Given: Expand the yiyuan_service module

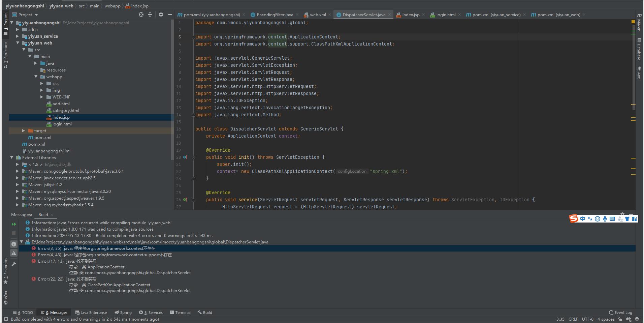Looking at the screenshot, I should tap(18, 36).
